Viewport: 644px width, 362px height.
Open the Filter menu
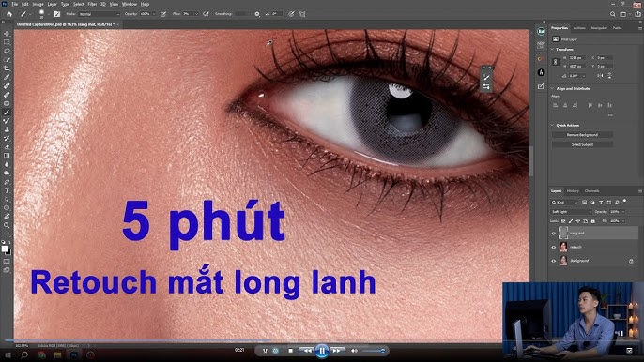pyautogui.click(x=92, y=4)
